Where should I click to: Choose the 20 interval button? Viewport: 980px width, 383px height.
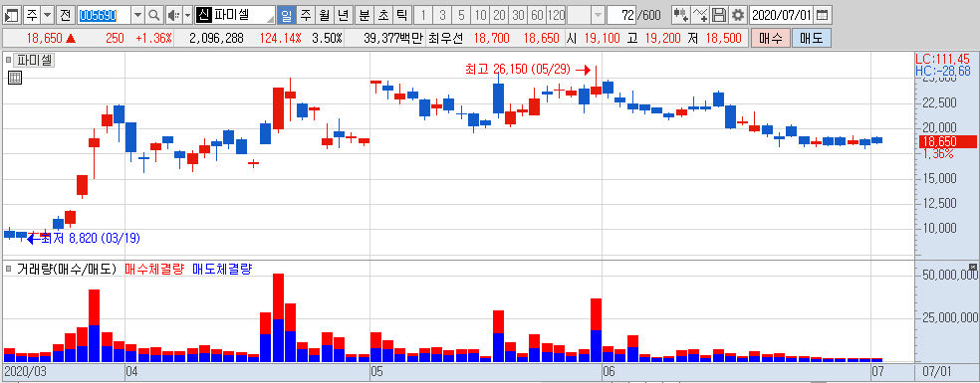499,14
